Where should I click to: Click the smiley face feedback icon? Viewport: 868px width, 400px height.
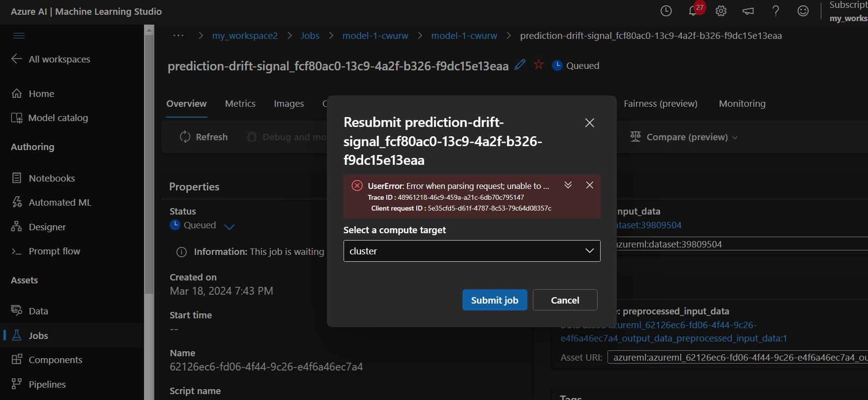pos(803,11)
